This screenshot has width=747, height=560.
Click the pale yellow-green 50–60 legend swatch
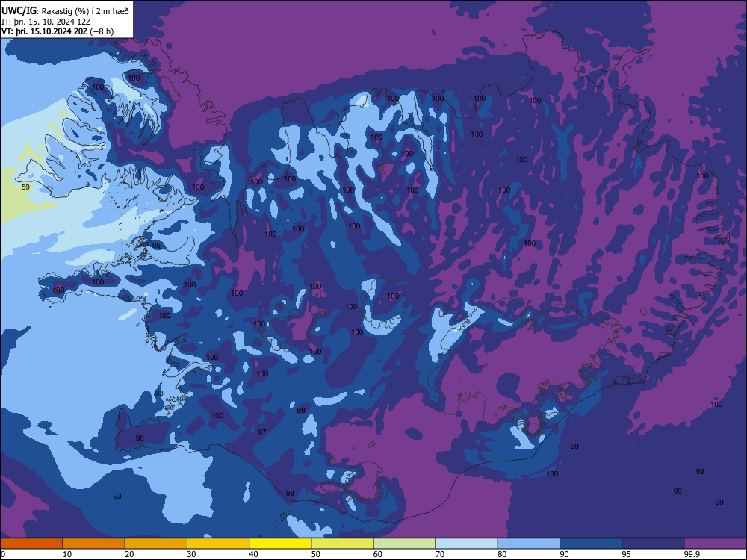(342, 544)
